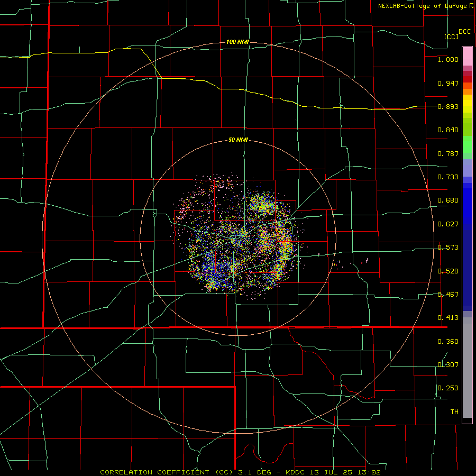Click the 0.307 color scale value
The width and height of the screenshot is (476, 476).
(x=448, y=365)
